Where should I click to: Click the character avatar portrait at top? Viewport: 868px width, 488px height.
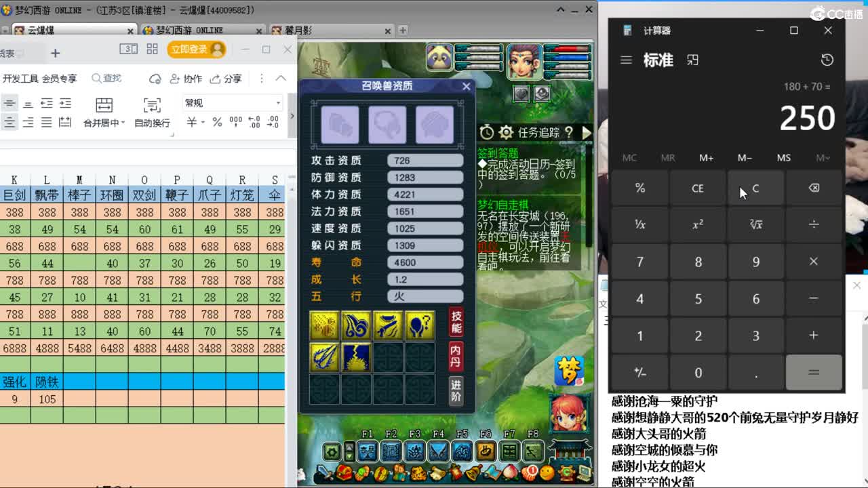coord(524,61)
